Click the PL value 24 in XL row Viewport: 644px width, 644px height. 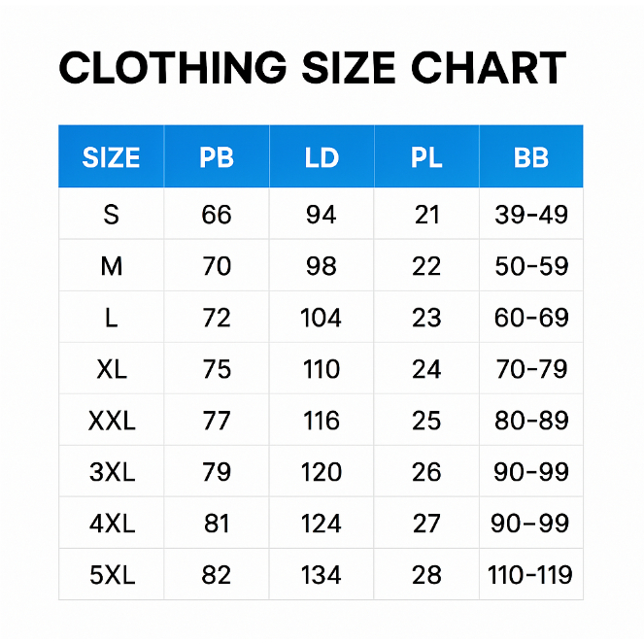click(426, 369)
